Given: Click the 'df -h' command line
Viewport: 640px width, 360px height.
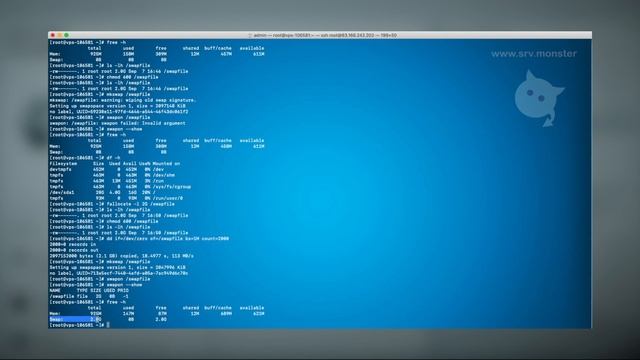Looking at the screenshot, I should coord(85,158).
